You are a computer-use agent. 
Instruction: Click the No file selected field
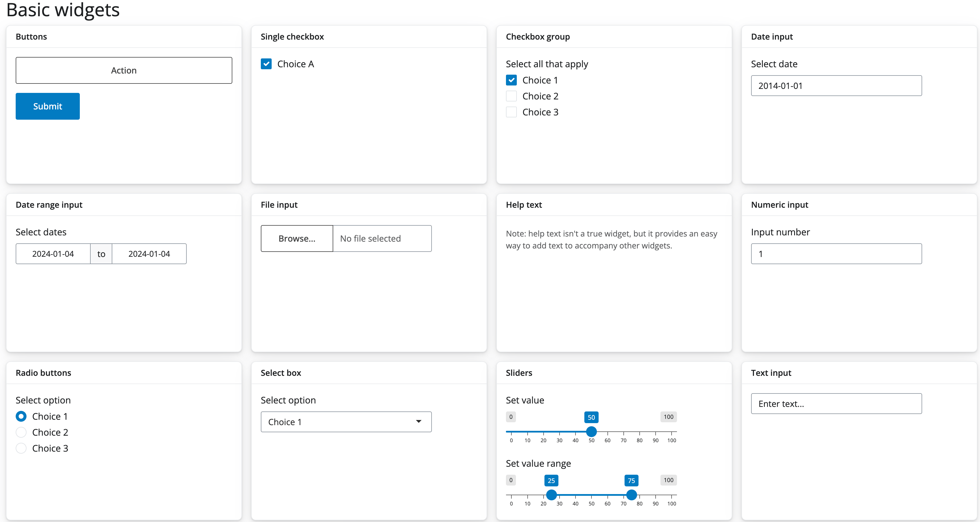coord(382,238)
